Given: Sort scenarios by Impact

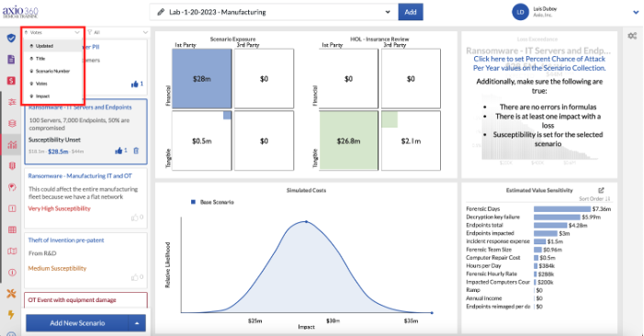Looking at the screenshot, I should pyautogui.click(x=52, y=96).
